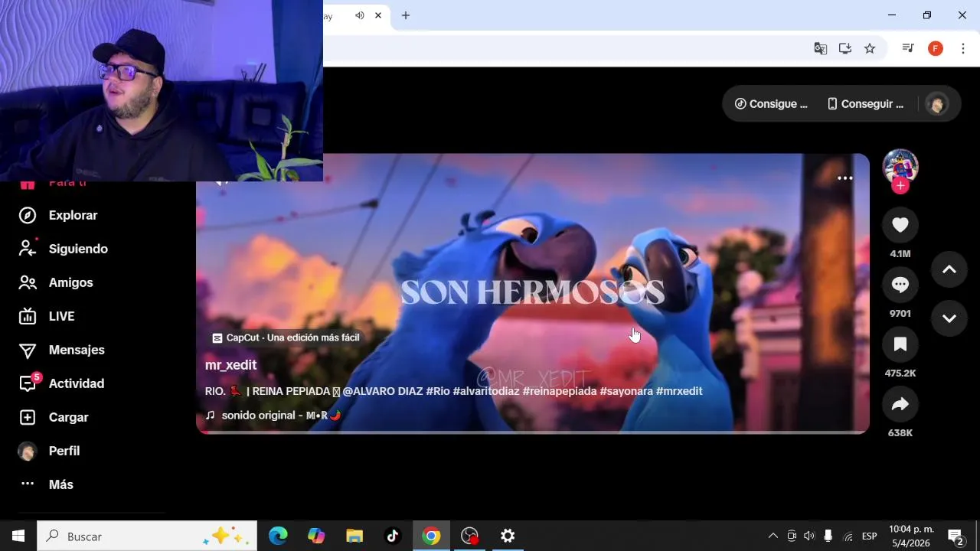The image size is (980, 551).
Task: Open the #Rio hashtag
Action: (x=438, y=391)
